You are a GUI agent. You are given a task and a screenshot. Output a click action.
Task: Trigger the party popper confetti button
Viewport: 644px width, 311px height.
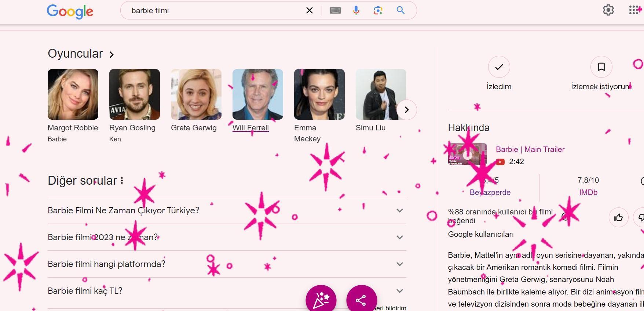tap(321, 300)
